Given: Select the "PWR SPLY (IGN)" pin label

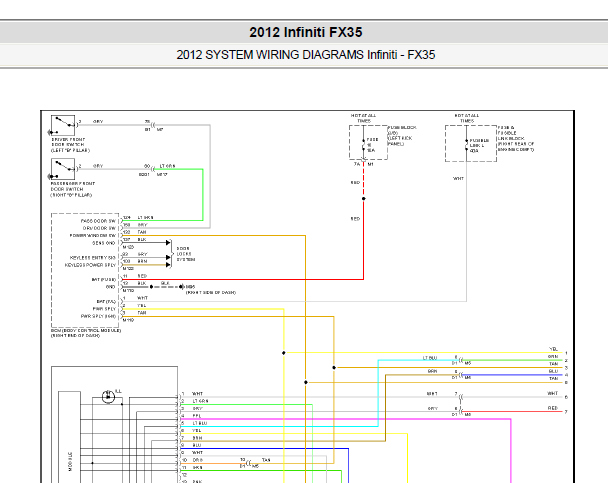Looking at the screenshot, I should pos(98,316).
